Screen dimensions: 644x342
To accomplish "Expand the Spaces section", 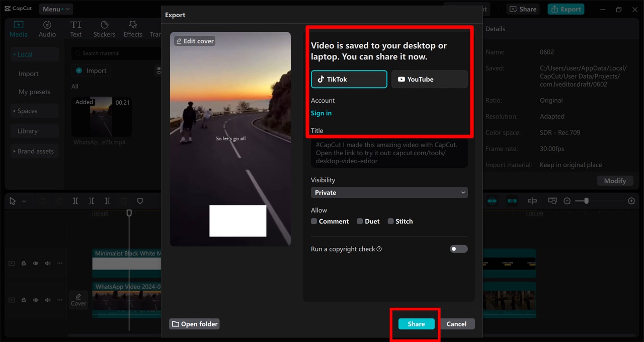I will 35,111.
